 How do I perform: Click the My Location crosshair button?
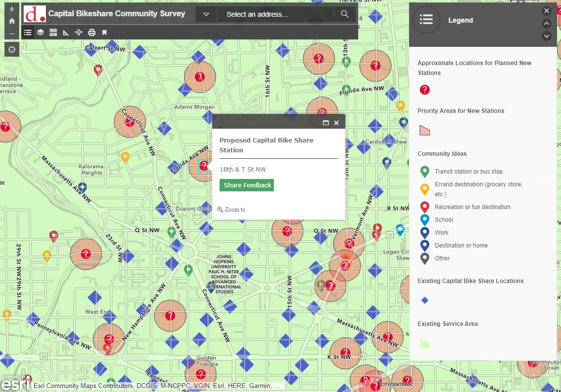[x=11, y=49]
